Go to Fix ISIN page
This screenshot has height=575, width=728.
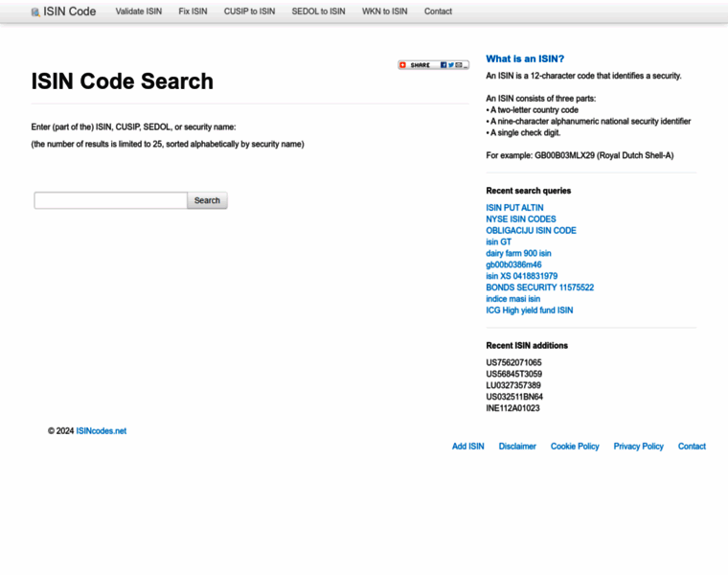[x=193, y=11]
